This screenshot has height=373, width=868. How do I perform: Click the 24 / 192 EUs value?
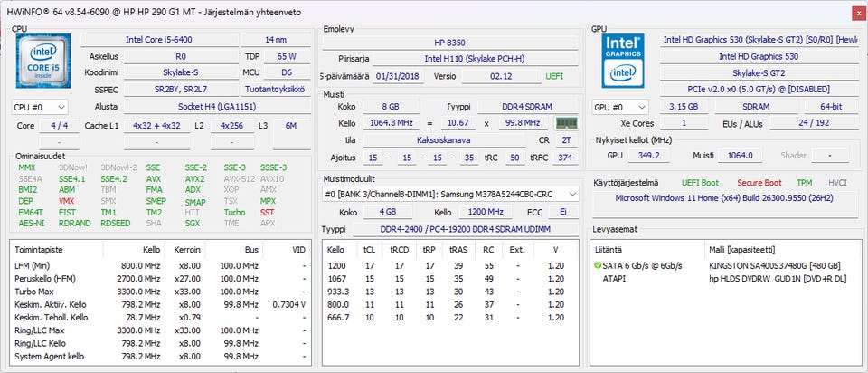click(x=814, y=123)
